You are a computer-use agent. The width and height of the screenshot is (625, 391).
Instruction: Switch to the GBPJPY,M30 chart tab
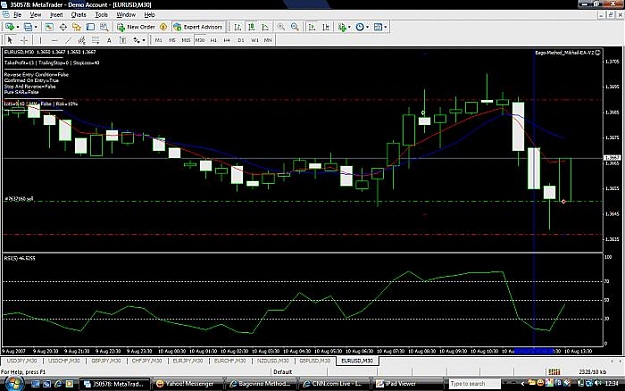click(106, 361)
